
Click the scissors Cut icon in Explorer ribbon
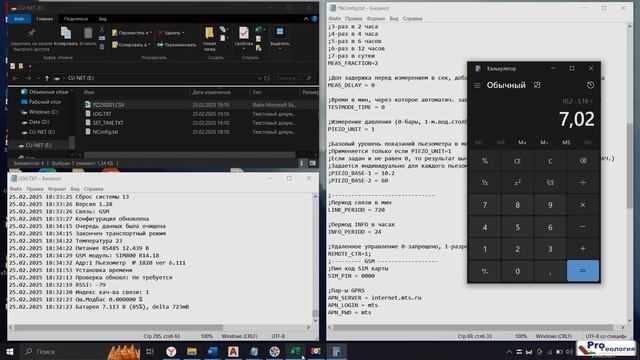pos(102,30)
